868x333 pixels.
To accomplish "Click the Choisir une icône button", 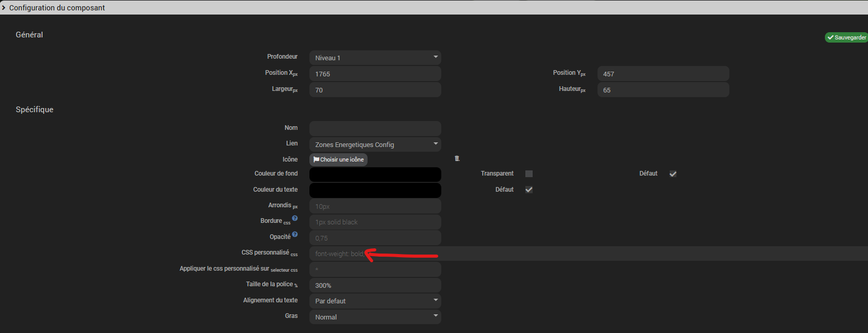I will [338, 159].
